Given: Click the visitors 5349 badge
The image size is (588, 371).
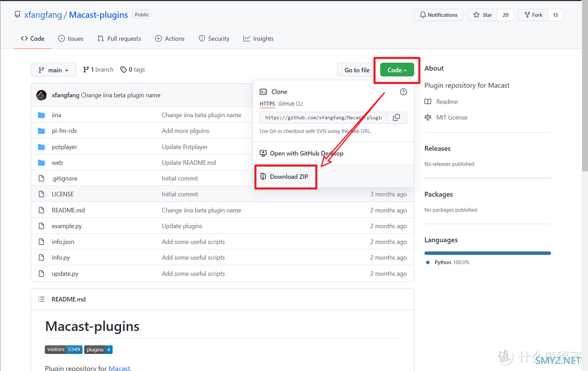Looking at the screenshot, I should 63,350.
